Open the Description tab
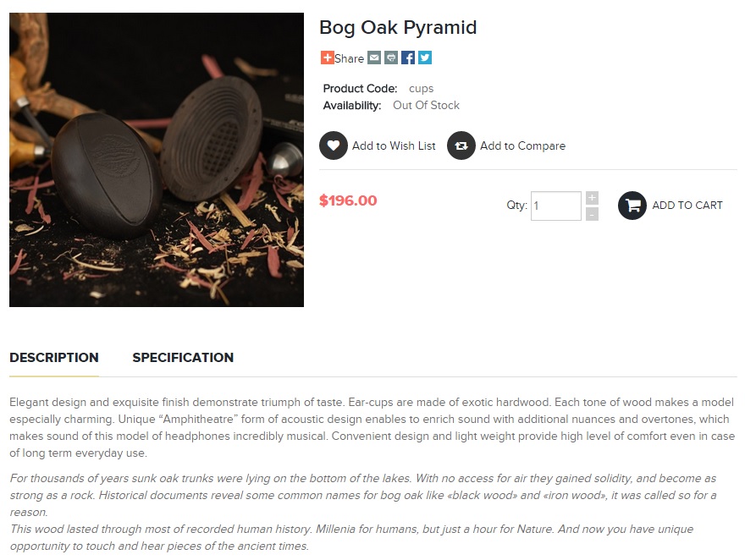This screenshot has height=560, width=745. 54,358
